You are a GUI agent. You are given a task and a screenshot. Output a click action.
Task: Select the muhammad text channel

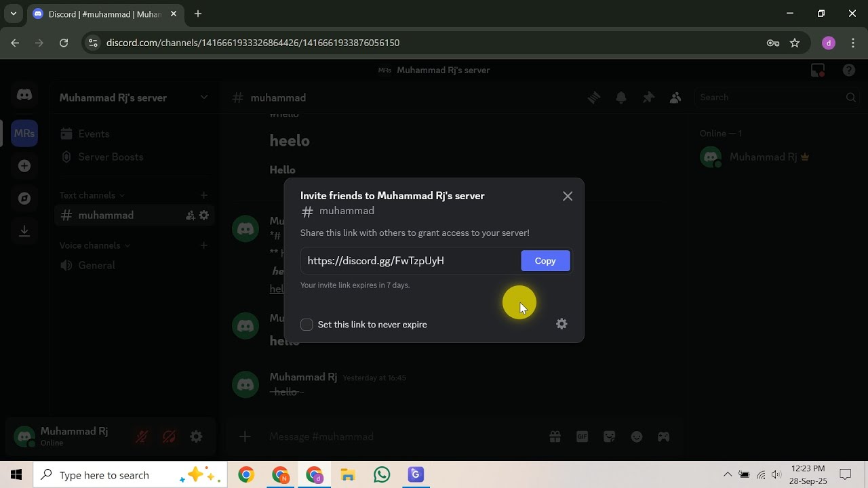(134, 216)
